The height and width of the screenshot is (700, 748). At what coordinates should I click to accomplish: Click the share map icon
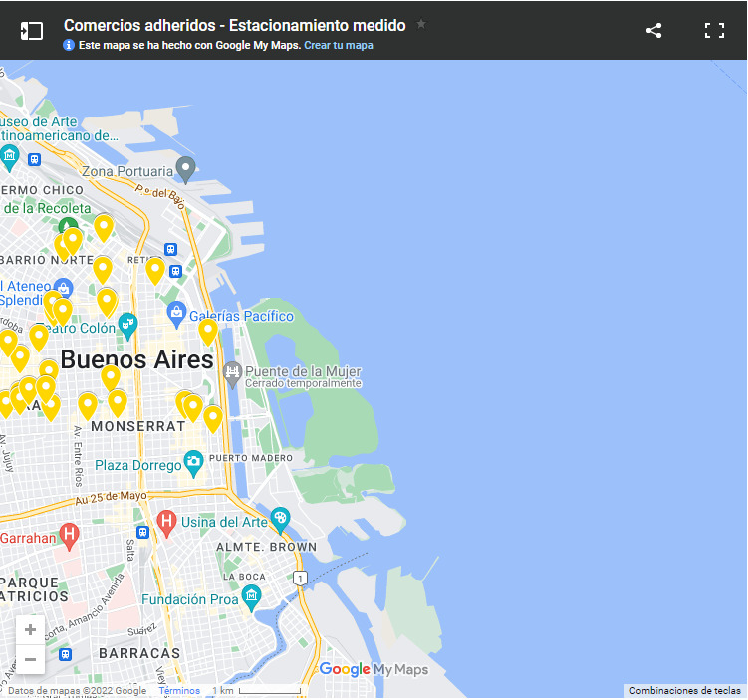(x=653, y=30)
